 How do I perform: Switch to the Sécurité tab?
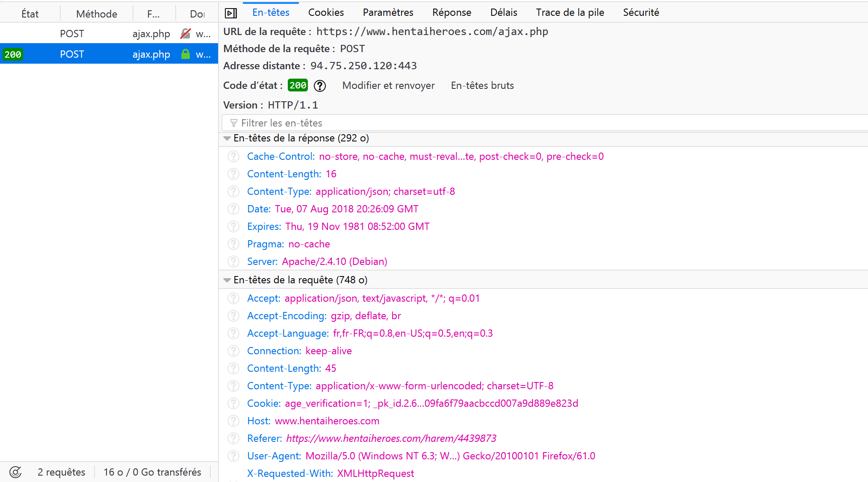point(641,12)
